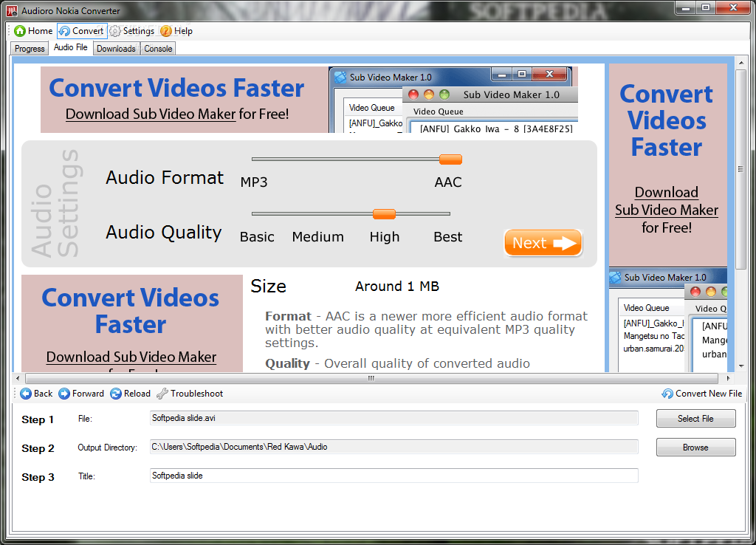Reload the embedded page

130,394
